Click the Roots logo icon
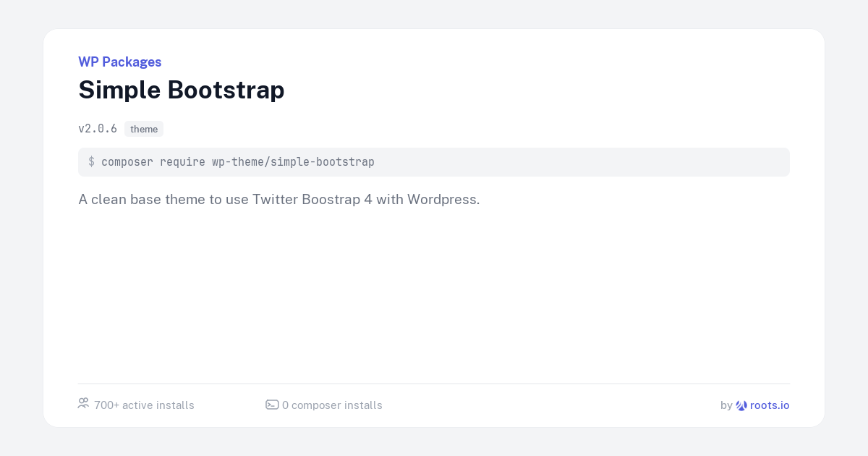Image resolution: width=868 pixels, height=456 pixels. click(741, 405)
